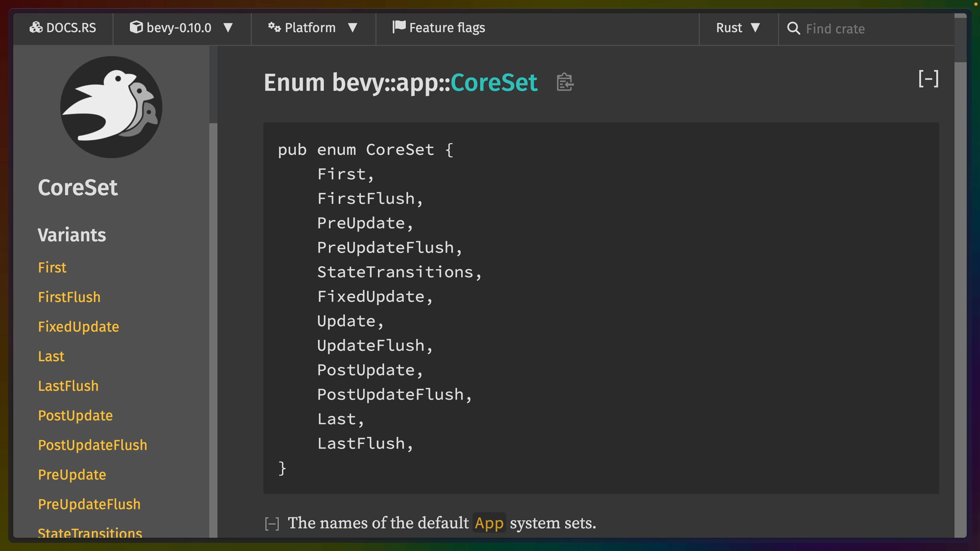Click the search magnifier icon
Screen dimensions: 980x551
(793, 29)
